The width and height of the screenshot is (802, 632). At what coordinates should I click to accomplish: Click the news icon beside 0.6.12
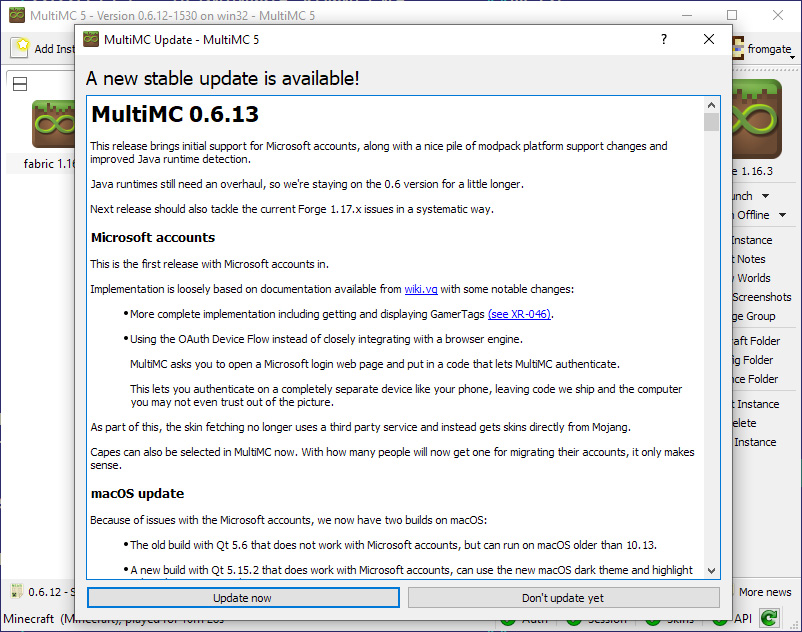[x=17, y=592]
